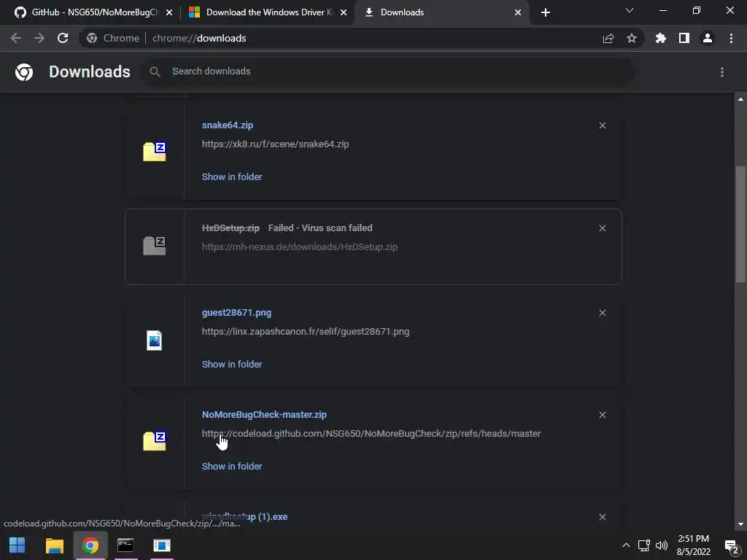747x560 pixels.
Task: Open the notification center icon
Action: pos(731,546)
